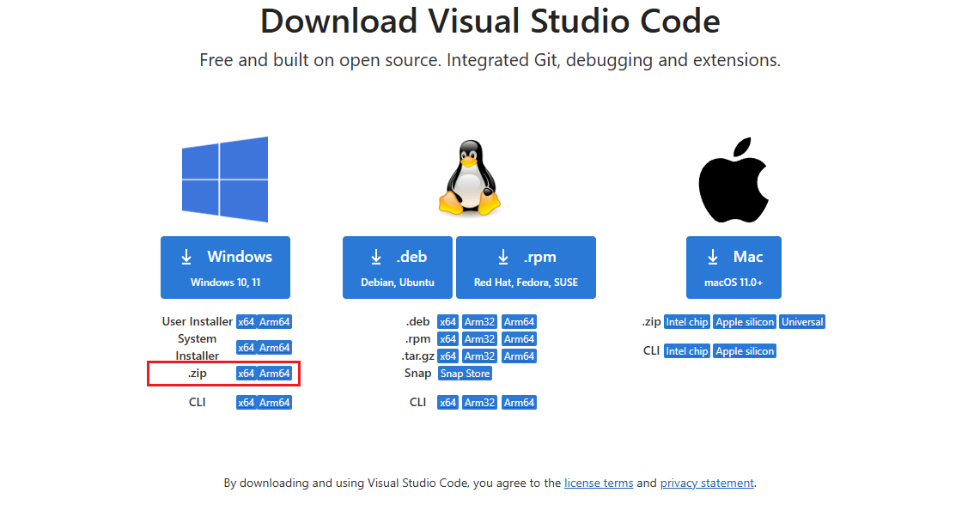
Task: Select x64 for Windows System Installer
Action: click(246, 348)
